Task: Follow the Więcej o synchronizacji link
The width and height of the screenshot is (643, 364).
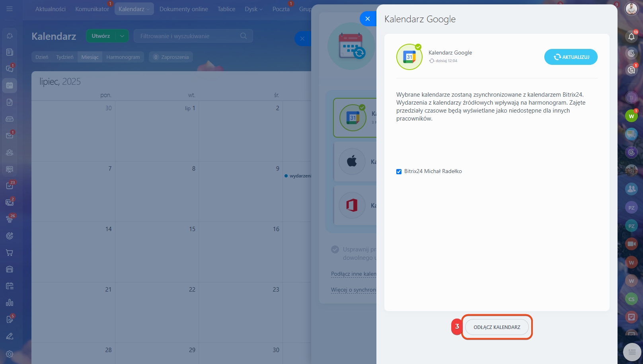Action: pyautogui.click(x=354, y=290)
